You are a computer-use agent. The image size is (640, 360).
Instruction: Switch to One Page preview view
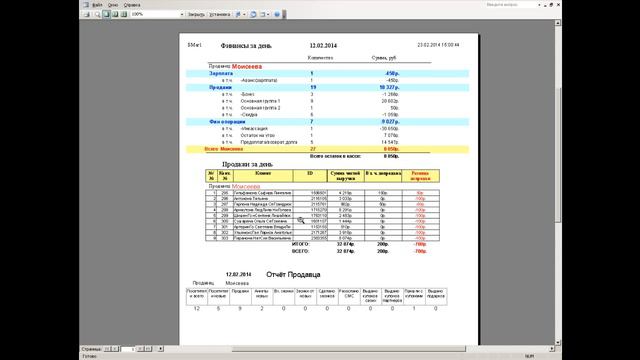106,14
